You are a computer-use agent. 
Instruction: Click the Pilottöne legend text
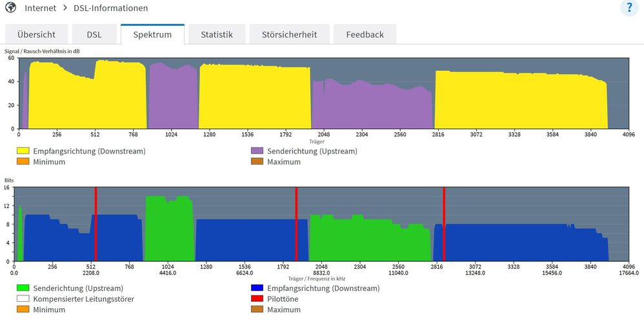pos(283,299)
